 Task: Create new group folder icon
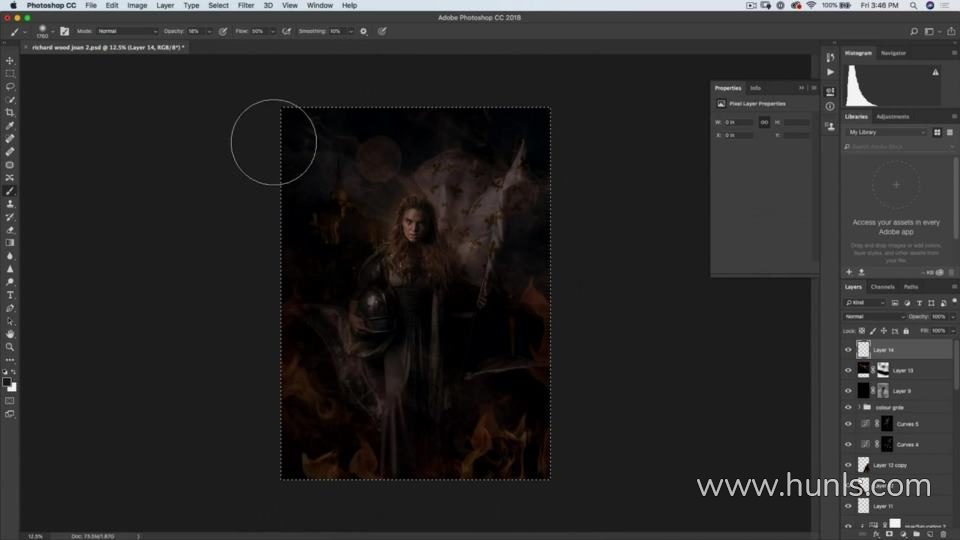917,534
